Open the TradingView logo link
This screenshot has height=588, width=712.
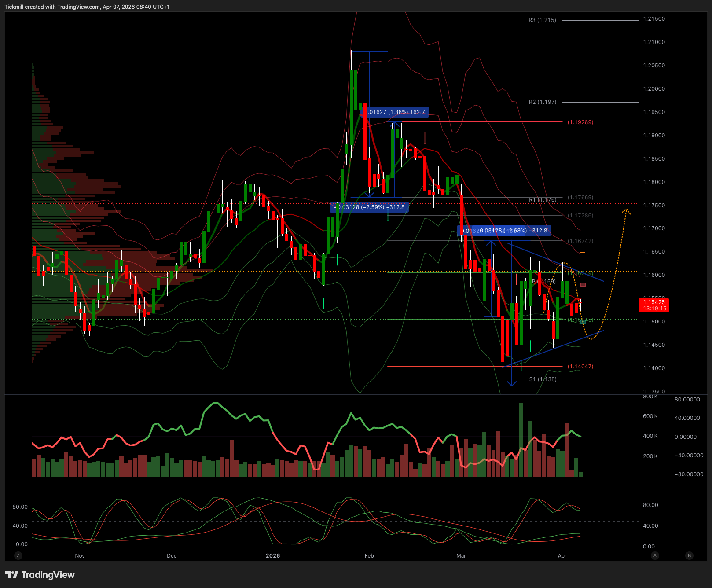click(40, 575)
